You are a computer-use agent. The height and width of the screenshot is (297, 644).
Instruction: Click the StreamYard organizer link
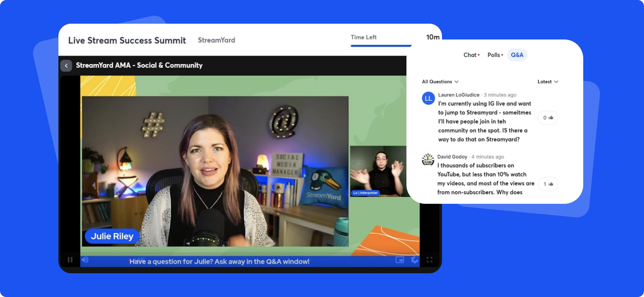[x=217, y=40]
